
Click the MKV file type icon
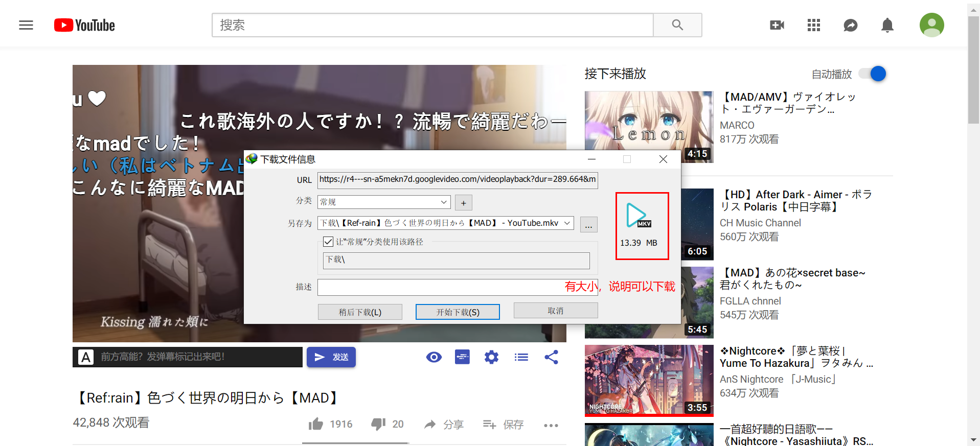[x=638, y=216]
